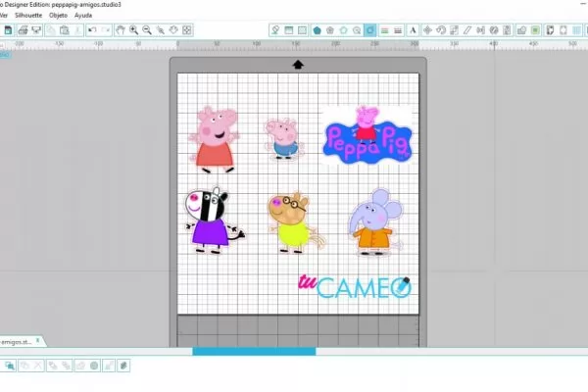Open the rotate panel icon
Viewport: 588px width, 392px height.
click(441, 30)
